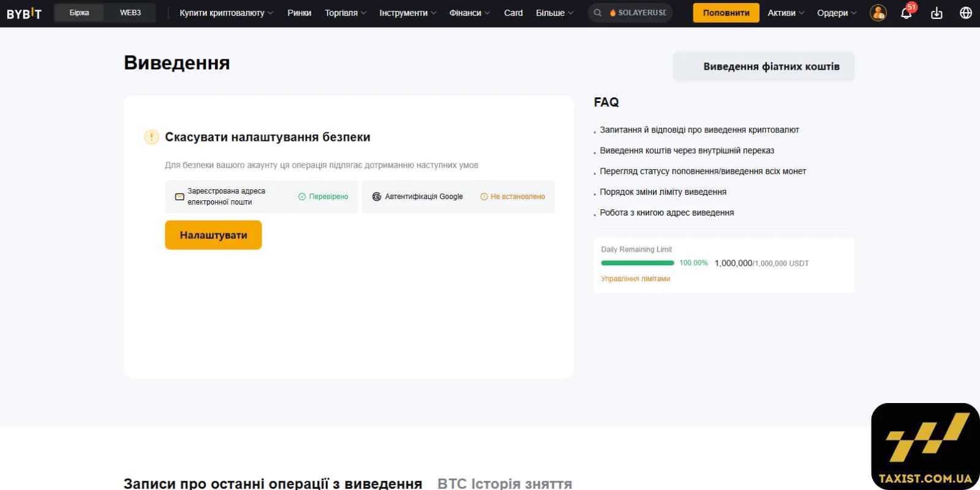Click the 100.00% limit value
980x490 pixels.
pos(693,263)
